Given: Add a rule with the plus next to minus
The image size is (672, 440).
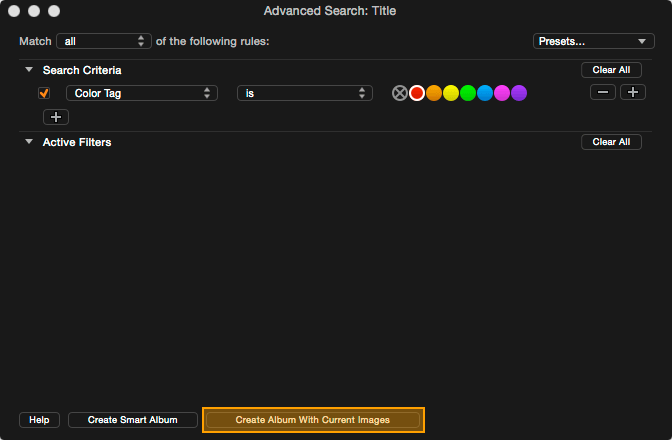Looking at the screenshot, I should pos(633,92).
